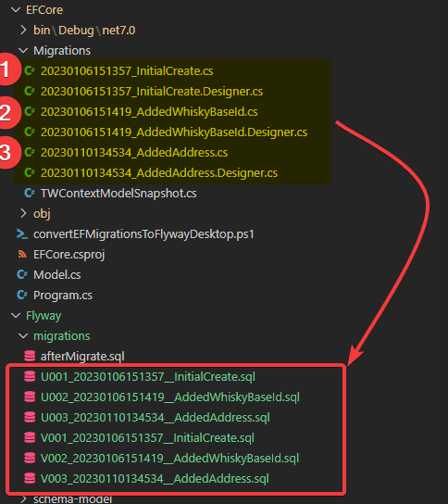The width and height of the screenshot is (448, 504).
Task: Open 20230106151357_InitialCreate.cs file
Action: 127,71
